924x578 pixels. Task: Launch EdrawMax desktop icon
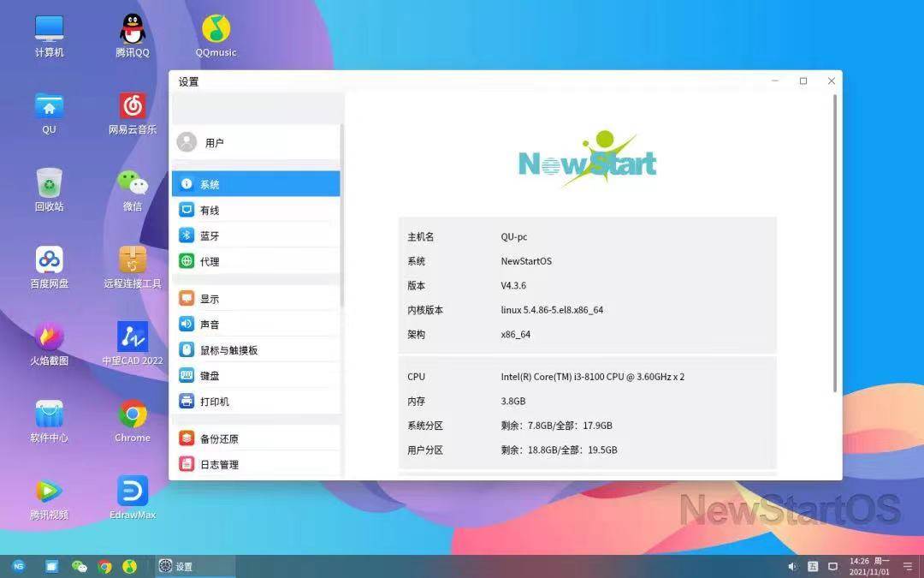(x=133, y=498)
